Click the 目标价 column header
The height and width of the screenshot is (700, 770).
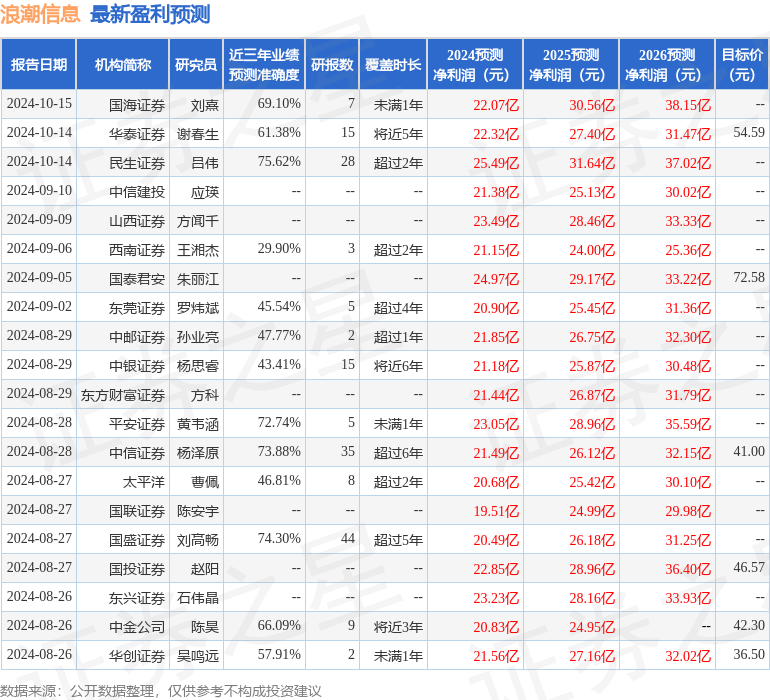(742, 64)
